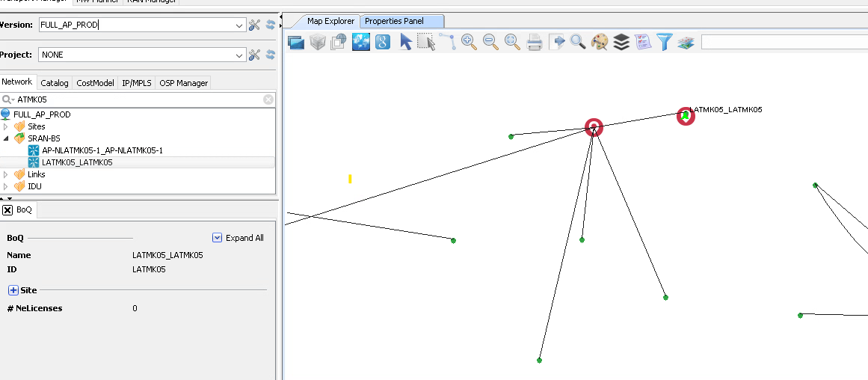Select AP-NLATMK05-1 tree item
The width and height of the screenshot is (868, 380).
tap(102, 150)
